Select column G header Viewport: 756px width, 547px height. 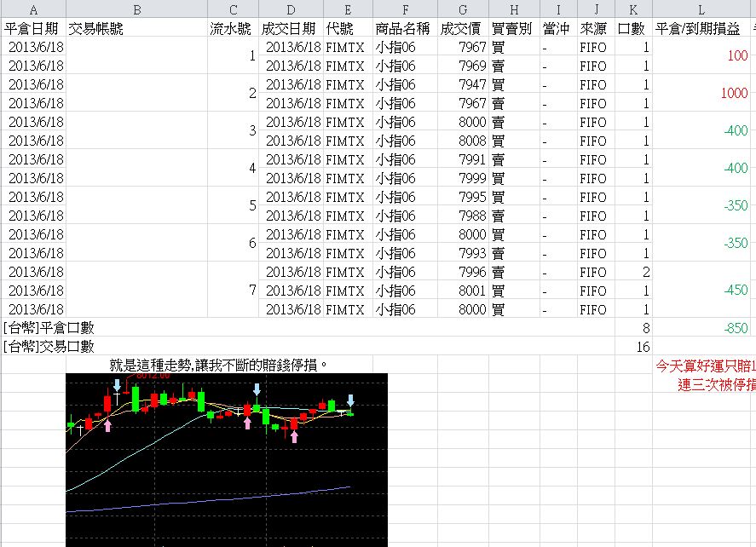pos(464,9)
